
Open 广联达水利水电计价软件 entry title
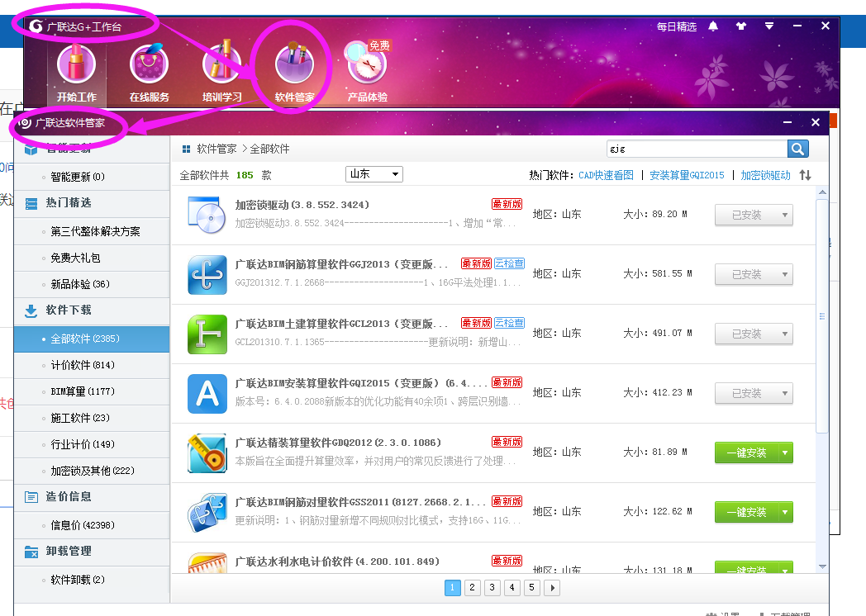[337, 562]
